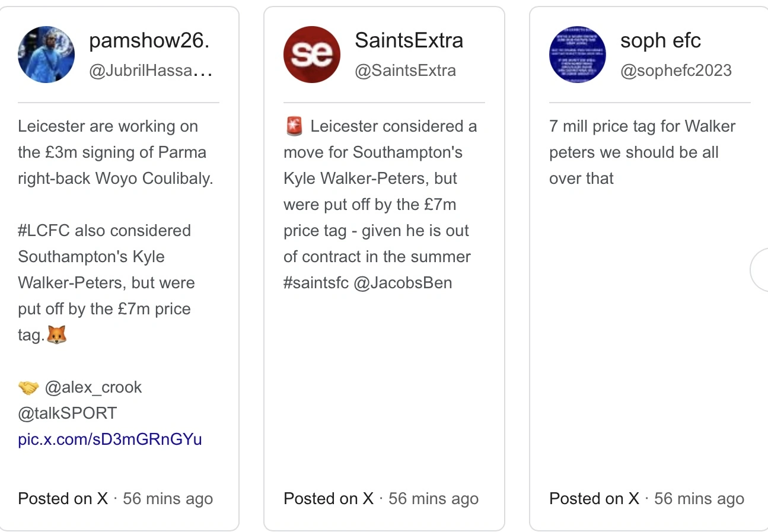The height and width of the screenshot is (532, 768).
Task: Click soph efc profile avatar
Action: pyautogui.click(x=578, y=54)
